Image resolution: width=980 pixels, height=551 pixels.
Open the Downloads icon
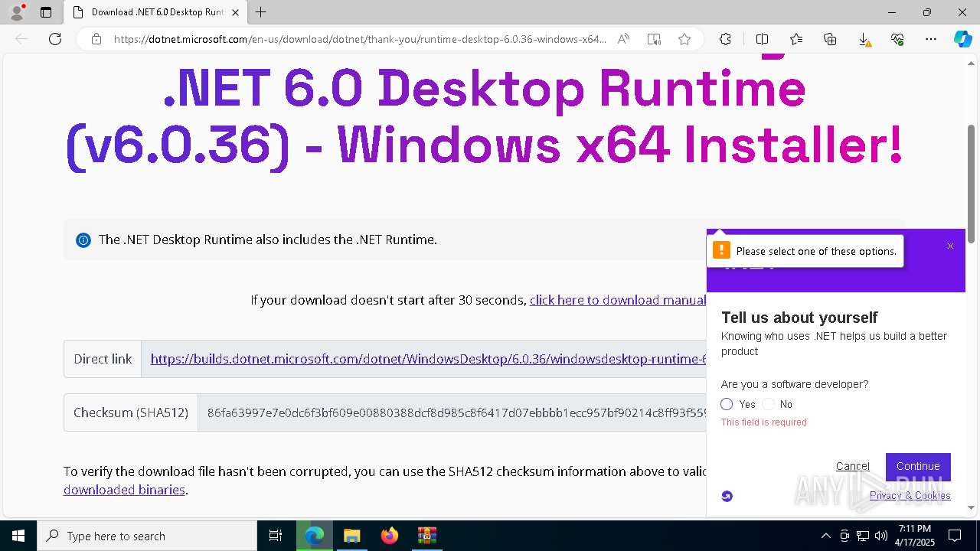point(864,39)
